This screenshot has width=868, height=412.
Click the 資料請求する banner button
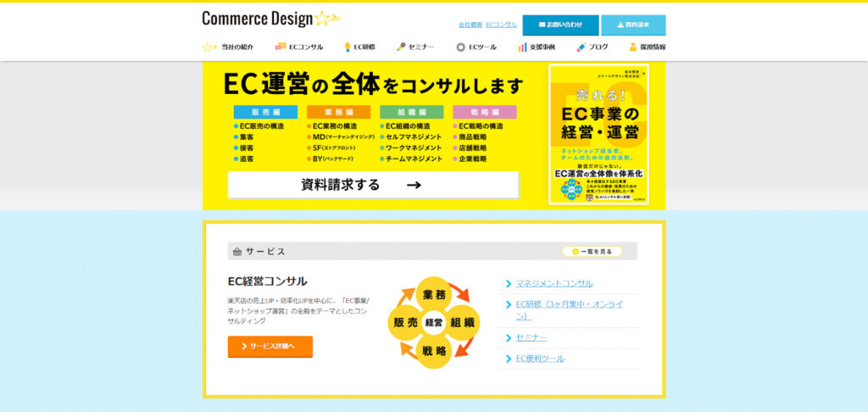coord(373,185)
